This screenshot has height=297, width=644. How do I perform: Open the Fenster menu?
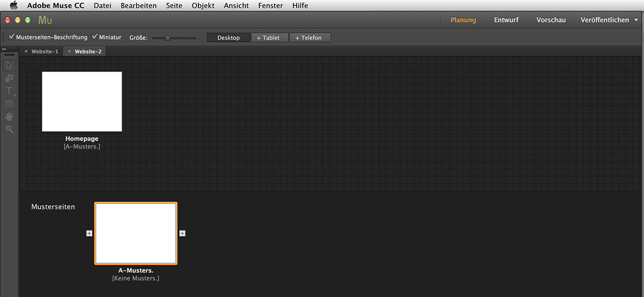270,5
